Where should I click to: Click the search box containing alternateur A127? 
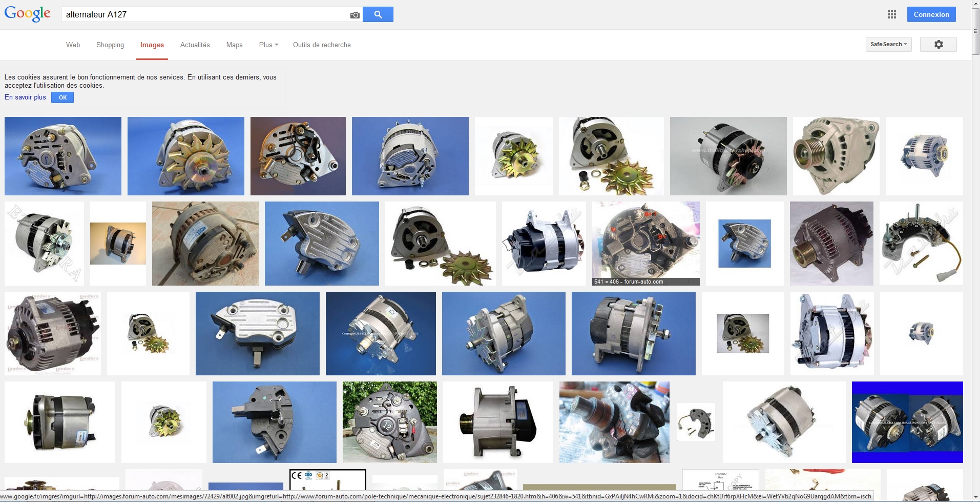205,14
